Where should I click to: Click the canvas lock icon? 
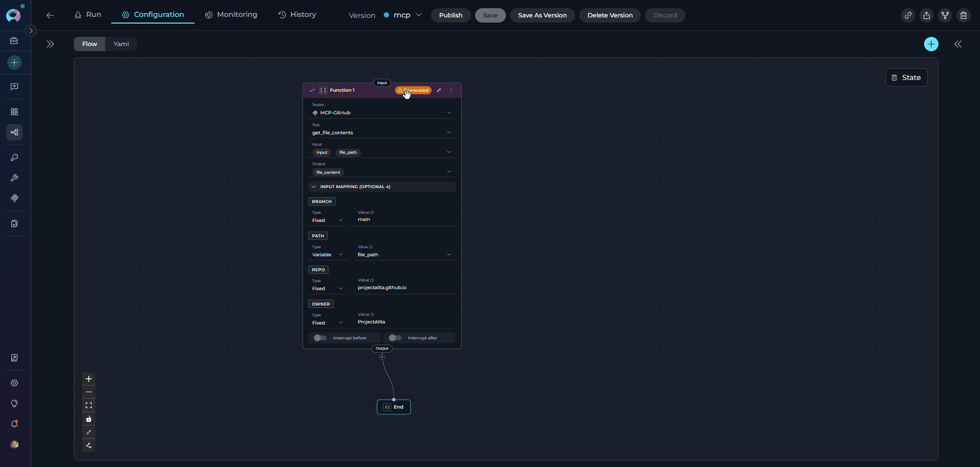click(x=89, y=419)
